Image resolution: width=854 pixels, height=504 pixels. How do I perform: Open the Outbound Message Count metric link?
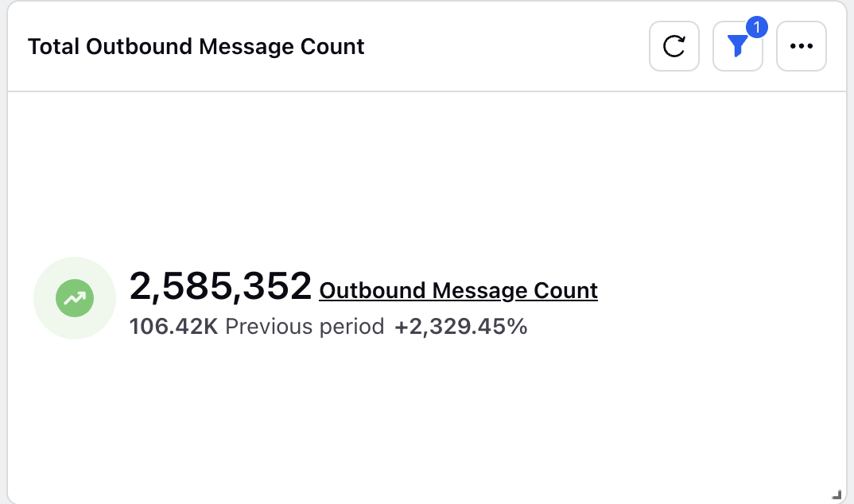[x=459, y=291]
